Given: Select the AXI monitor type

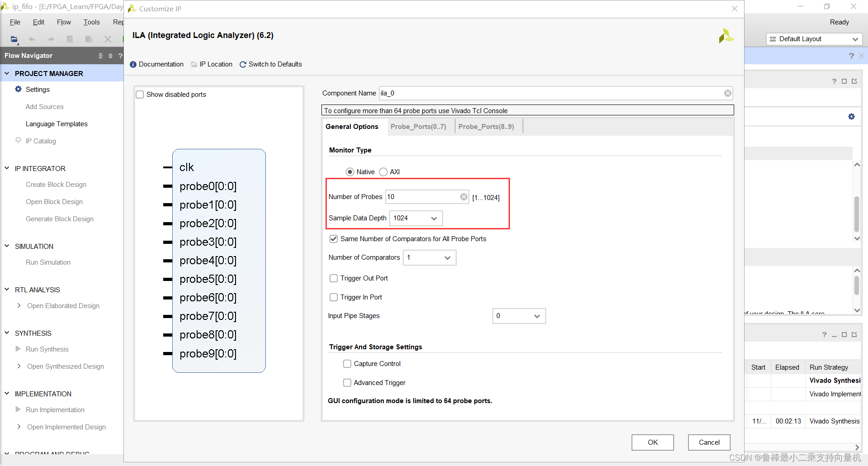Looking at the screenshot, I should click(x=383, y=172).
